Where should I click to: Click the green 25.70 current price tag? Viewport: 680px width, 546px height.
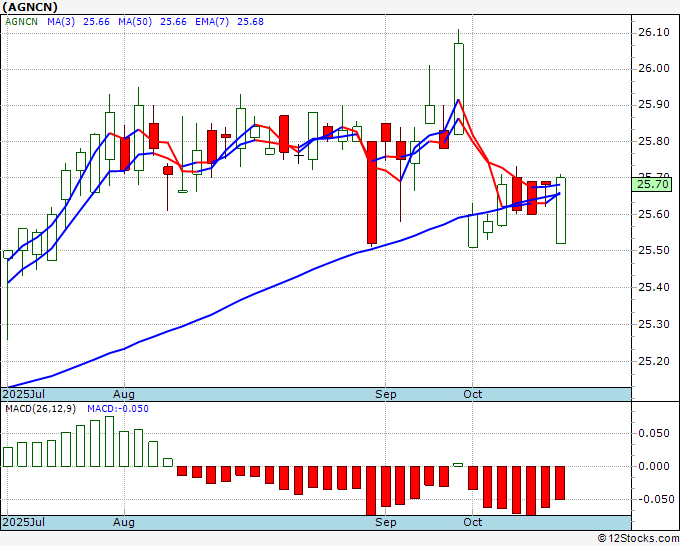tap(652, 184)
